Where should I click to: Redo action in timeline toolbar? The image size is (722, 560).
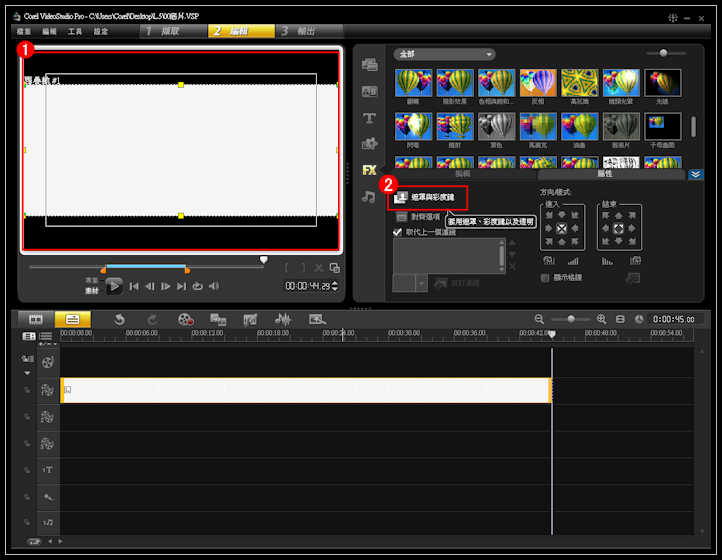[152, 319]
